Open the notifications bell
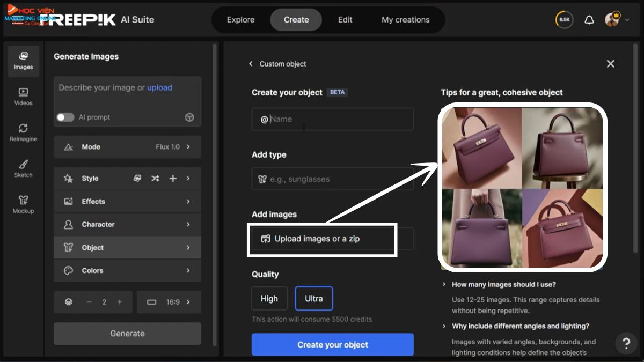This screenshot has height=362, width=644. [589, 20]
